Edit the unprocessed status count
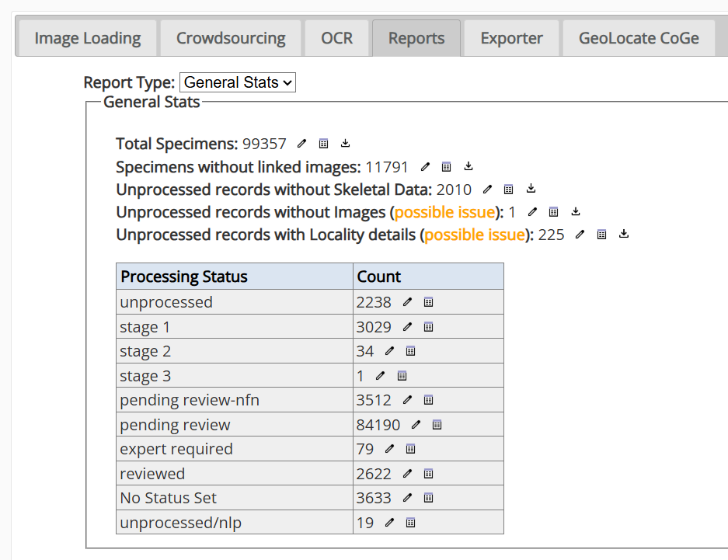Viewport: 728px width, 560px height. coord(407,302)
